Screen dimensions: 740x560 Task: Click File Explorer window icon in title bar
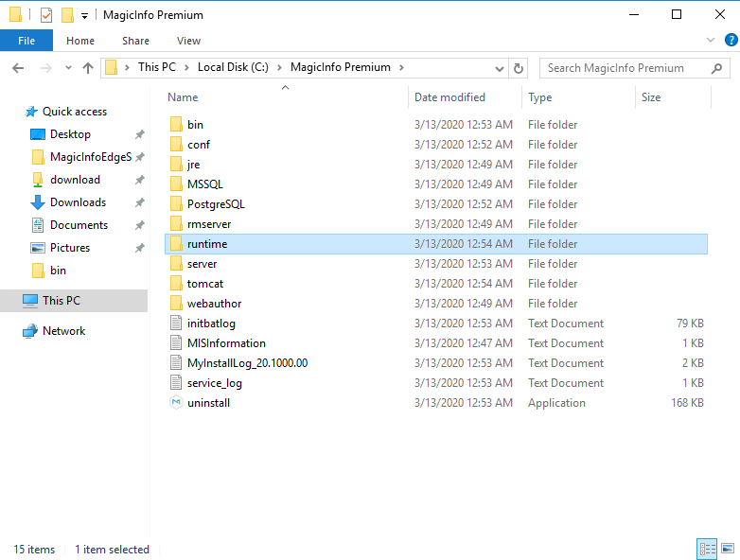[15, 15]
